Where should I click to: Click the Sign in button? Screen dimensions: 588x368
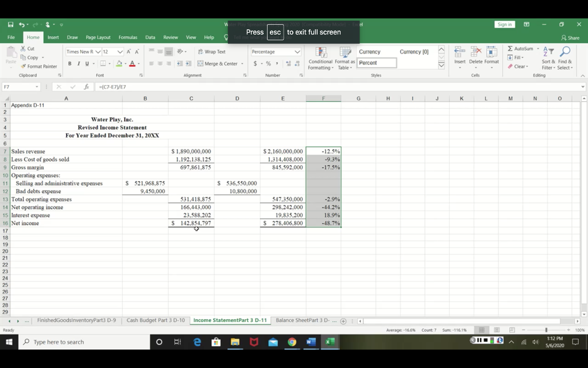tap(504, 24)
